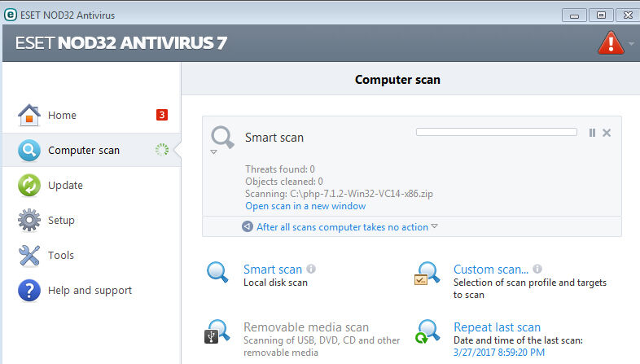The image size is (640, 364).
Task: Open the Tools section
Action: [x=61, y=256]
